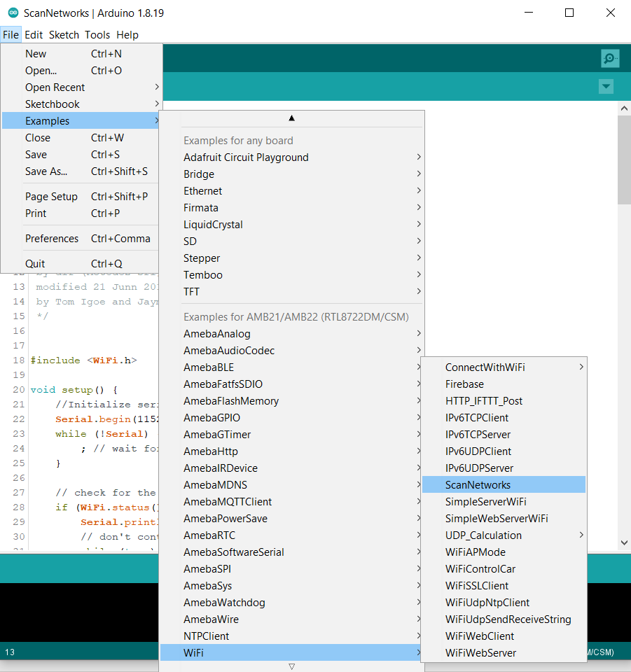Screen dimensions: 631x672
Task: Expand the AmebaAudioCodec examples submenu
Action: (x=291, y=350)
